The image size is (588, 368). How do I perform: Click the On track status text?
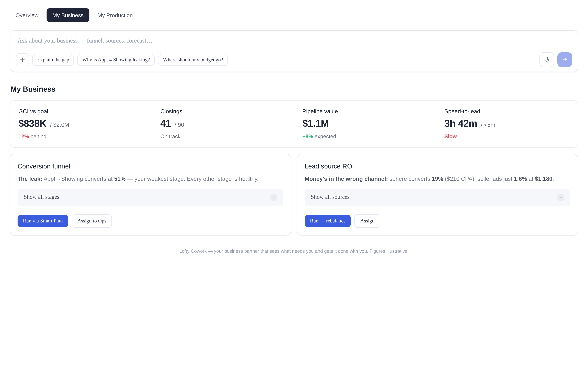(x=170, y=137)
